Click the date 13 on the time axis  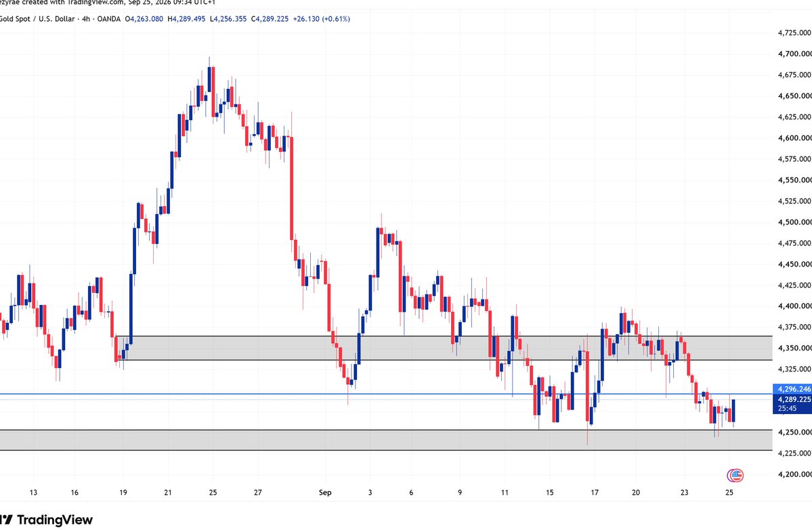[33, 492]
